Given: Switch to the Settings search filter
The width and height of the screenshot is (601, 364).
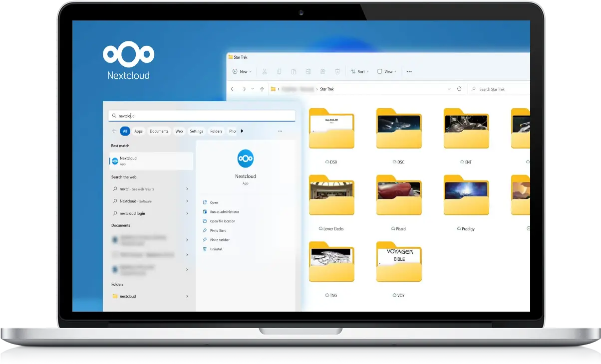Looking at the screenshot, I should coord(197,131).
